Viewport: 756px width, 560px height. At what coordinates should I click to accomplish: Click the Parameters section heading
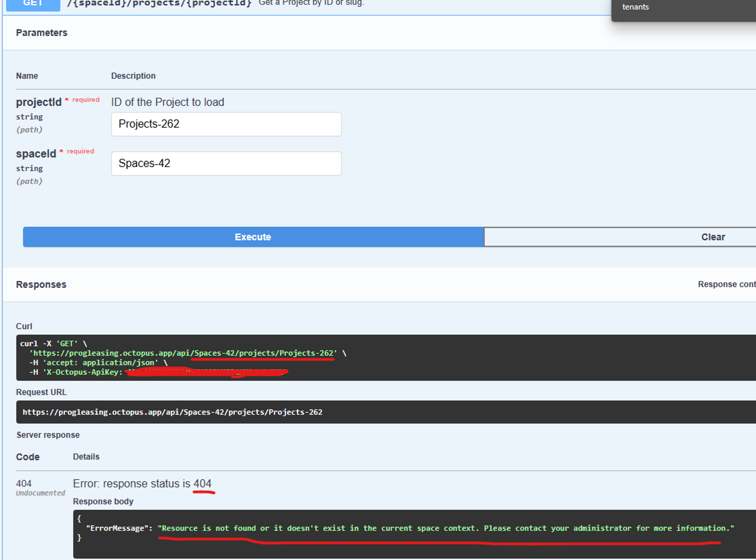coord(42,32)
